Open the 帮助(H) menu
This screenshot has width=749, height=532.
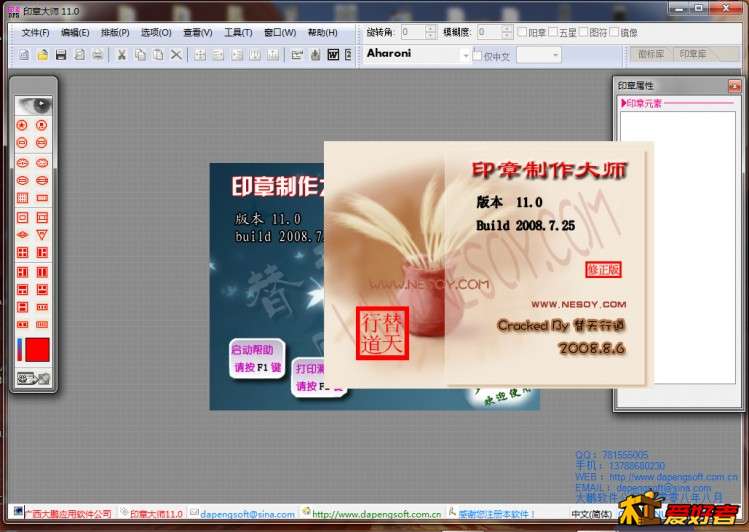[x=322, y=32]
